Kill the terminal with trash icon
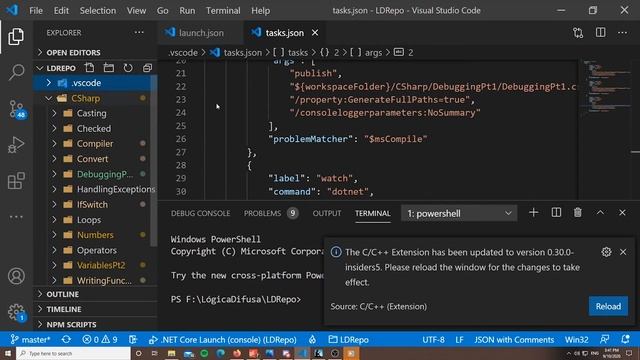This screenshot has height=360, width=640. click(x=578, y=213)
